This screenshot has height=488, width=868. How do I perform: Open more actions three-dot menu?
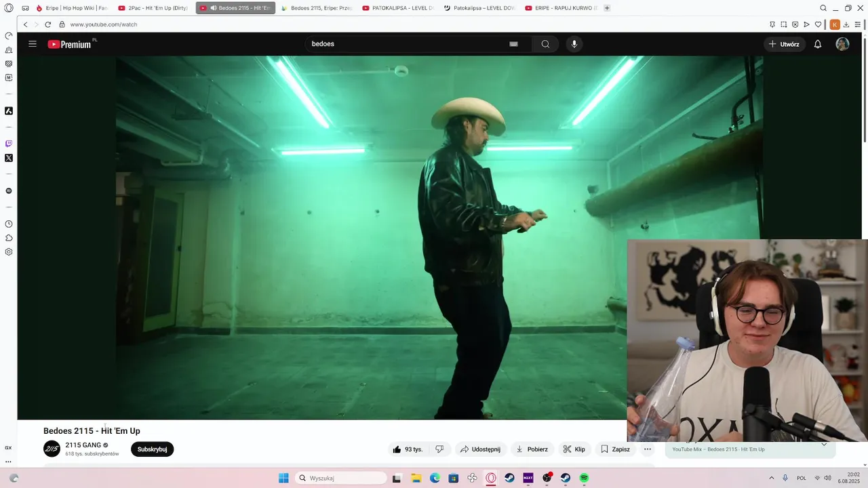pos(648,449)
